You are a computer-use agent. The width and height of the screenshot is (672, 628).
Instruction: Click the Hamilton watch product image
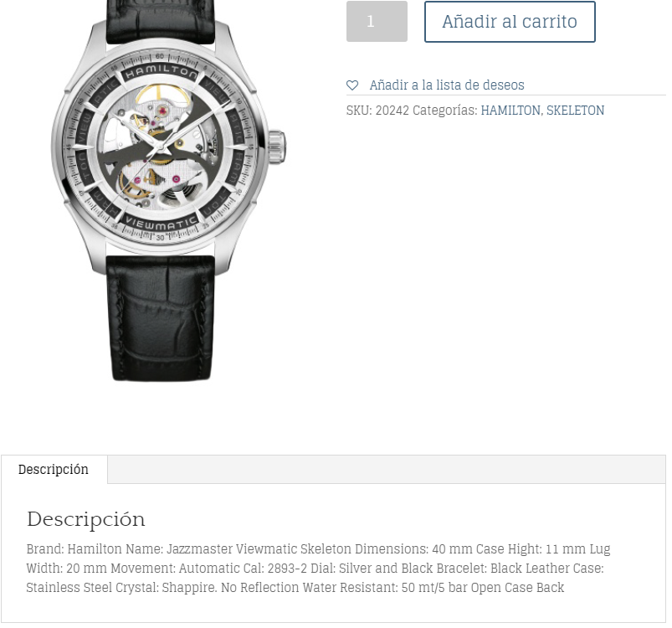168,191
